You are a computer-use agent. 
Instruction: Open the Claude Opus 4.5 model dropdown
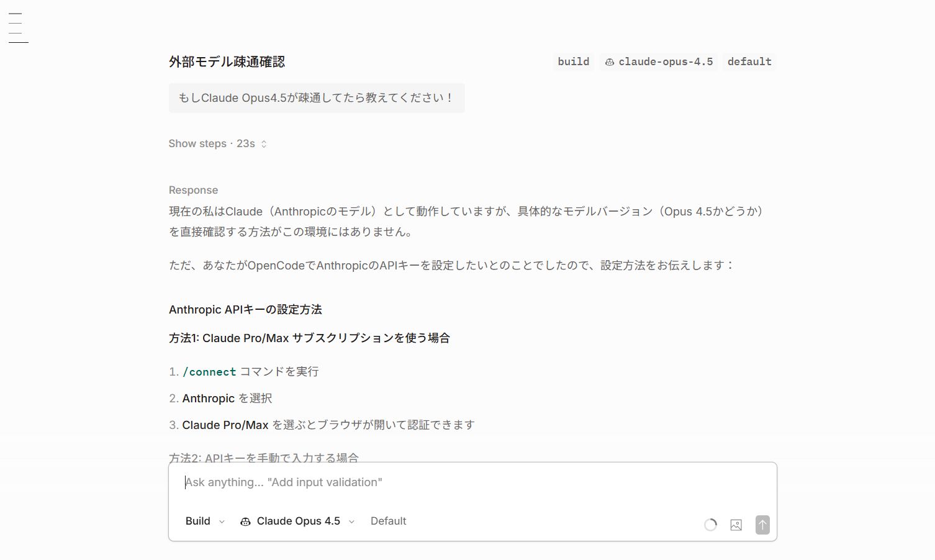(x=297, y=521)
